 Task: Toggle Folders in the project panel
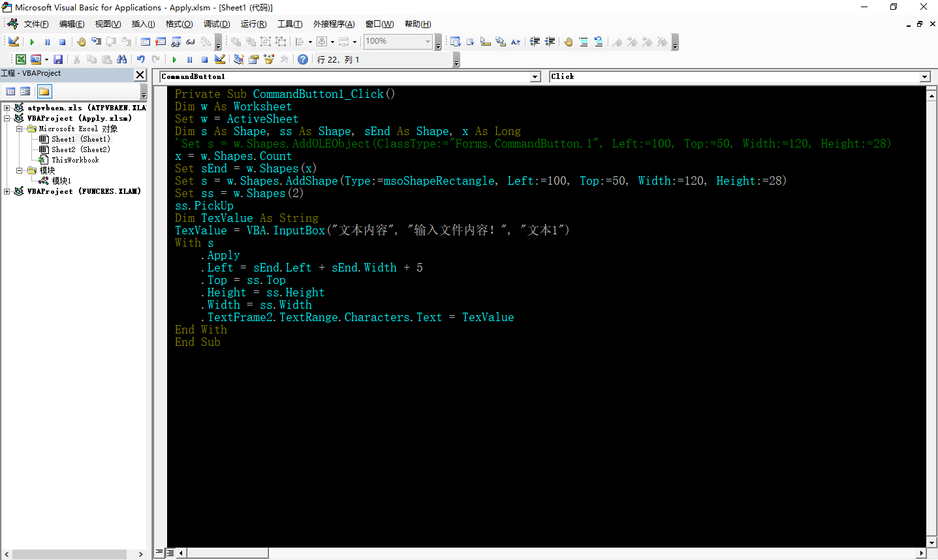click(x=44, y=91)
